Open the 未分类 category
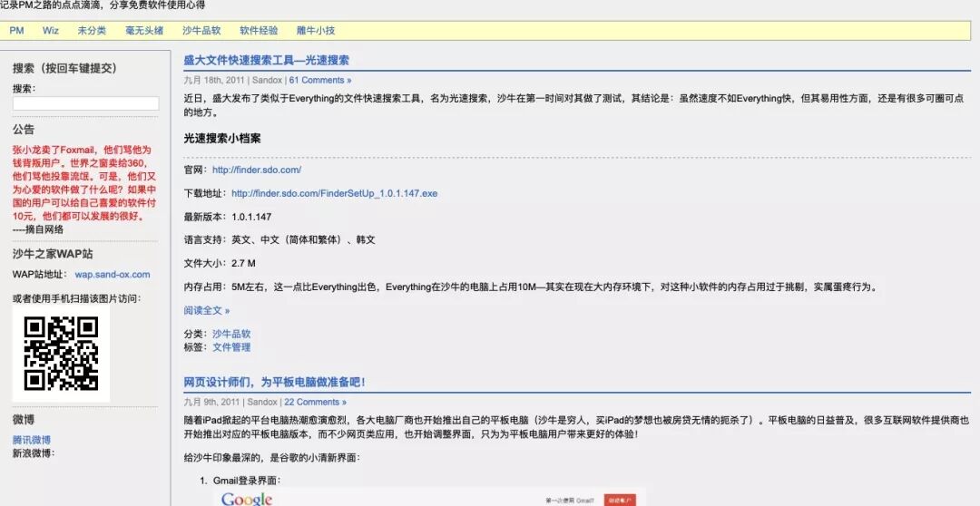Viewport: 980px width, 506px height. tap(92, 31)
